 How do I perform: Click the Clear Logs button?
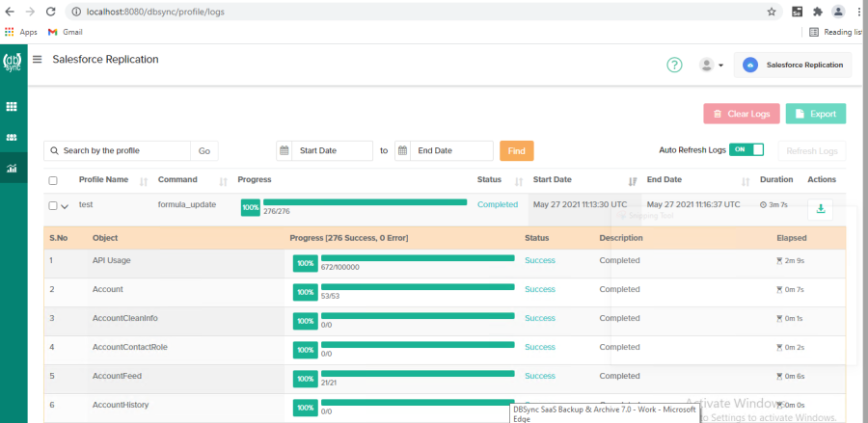[x=741, y=114]
